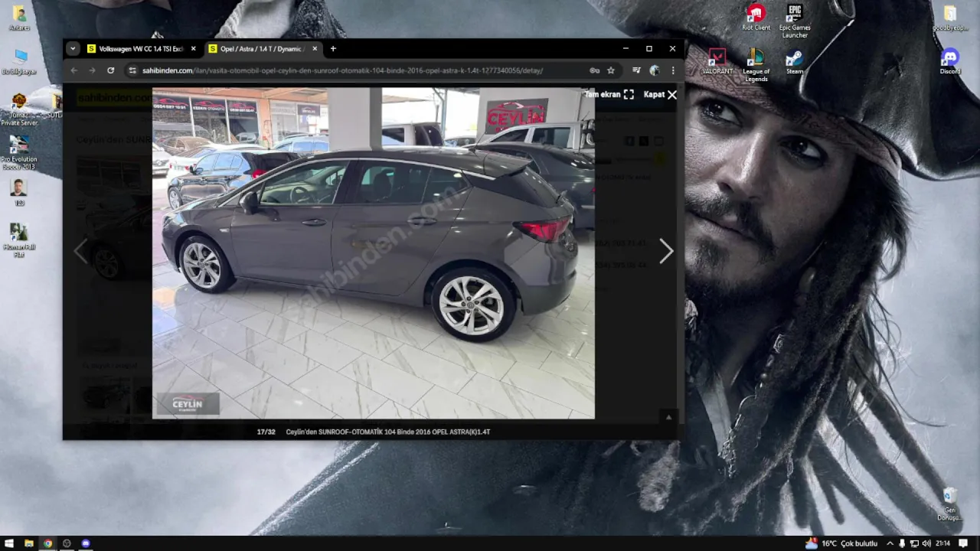Image resolution: width=980 pixels, height=551 pixels.
Task: Close the Volkswagen VW CC tab
Action: 193,49
